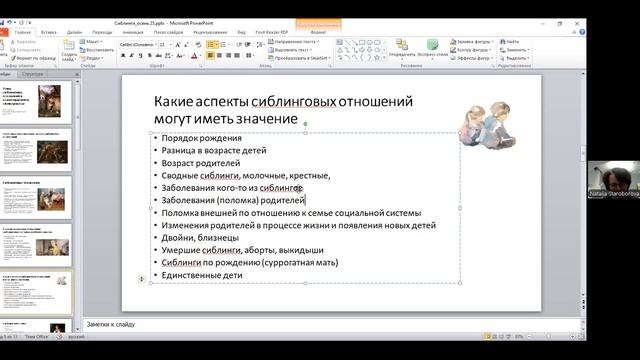Image resolution: width=640 pixels, height=360 pixels.
Task: Click the zoom out minus button
Action: pyautogui.click(x=529, y=337)
